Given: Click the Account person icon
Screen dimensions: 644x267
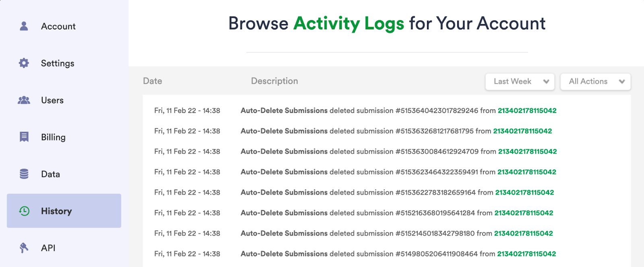Looking at the screenshot, I should [24, 26].
